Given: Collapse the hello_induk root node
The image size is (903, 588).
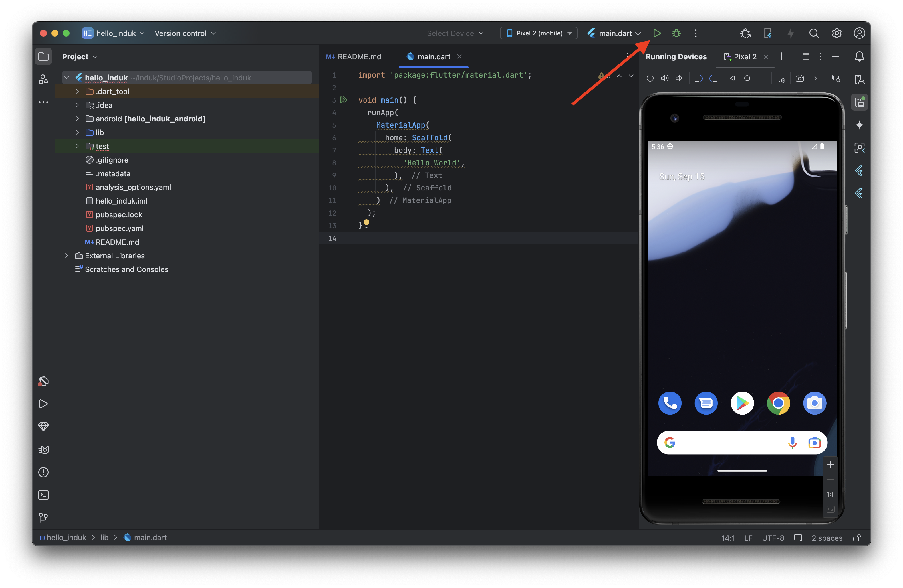Looking at the screenshot, I should click(66, 78).
